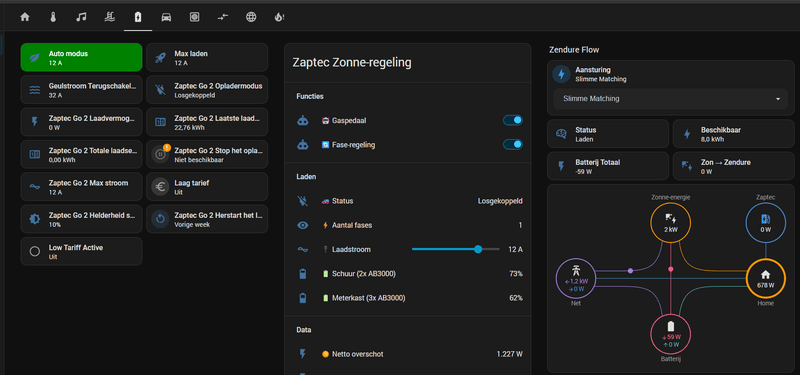Click the robot icon beside Fase-regeling

pos(303,145)
